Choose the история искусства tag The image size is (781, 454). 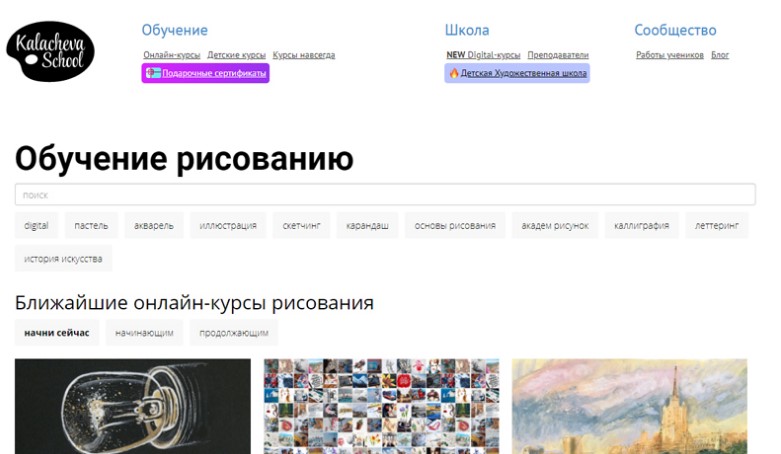[64, 259]
